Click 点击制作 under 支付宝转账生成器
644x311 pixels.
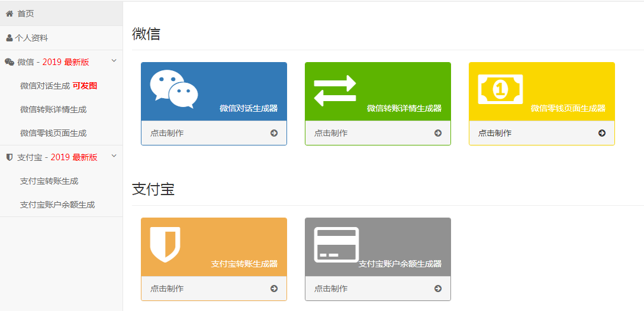tap(167, 289)
